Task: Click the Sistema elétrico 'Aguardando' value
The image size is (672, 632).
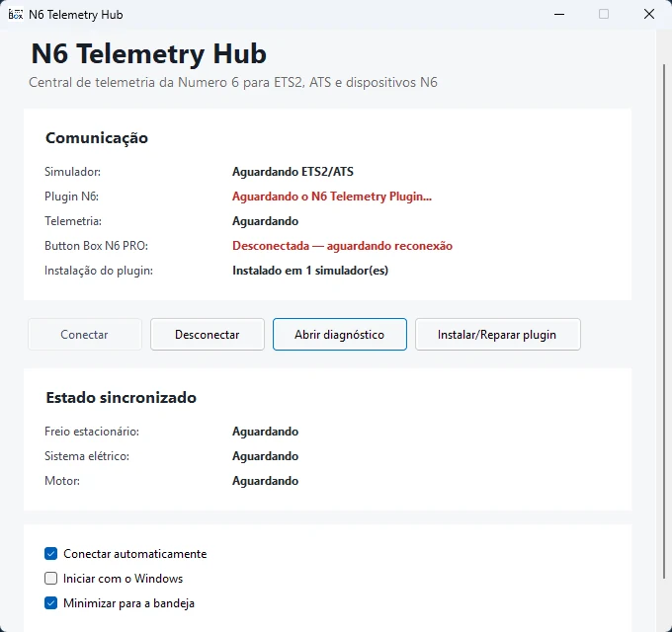Action: point(265,456)
